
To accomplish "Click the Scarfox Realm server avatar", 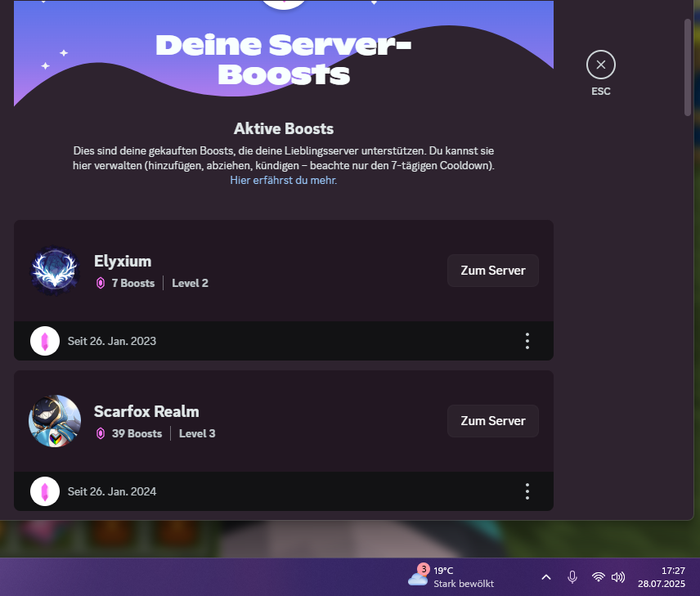I will click(x=55, y=421).
